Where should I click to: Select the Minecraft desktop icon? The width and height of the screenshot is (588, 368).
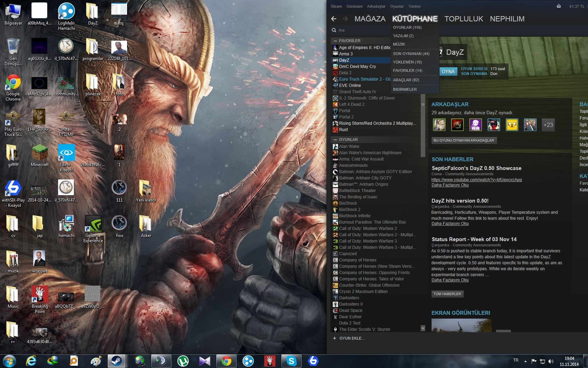point(40,156)
